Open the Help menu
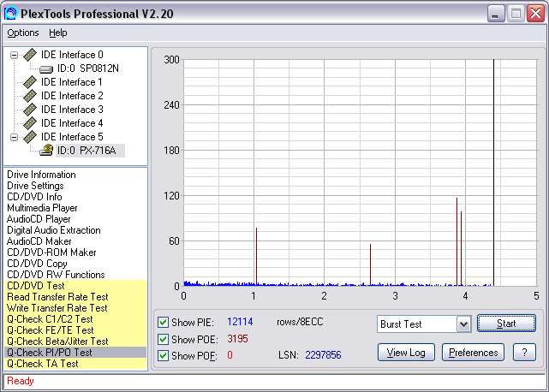The height and width of the screenshot is (392, 549). (x=57, y=33)
